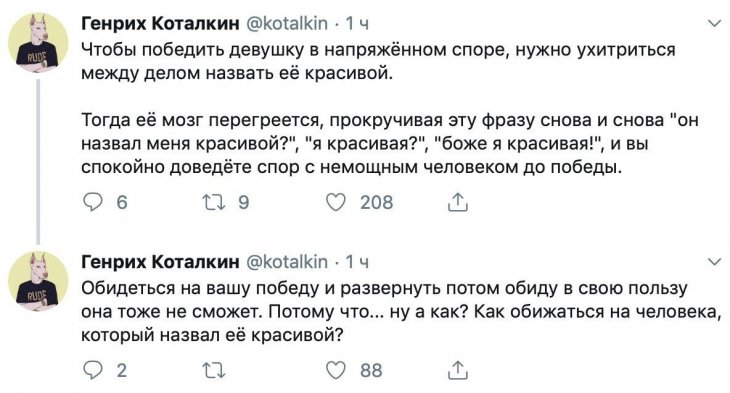Like the second tweet with 88 likes
The image size is (730, 393).
336,370
